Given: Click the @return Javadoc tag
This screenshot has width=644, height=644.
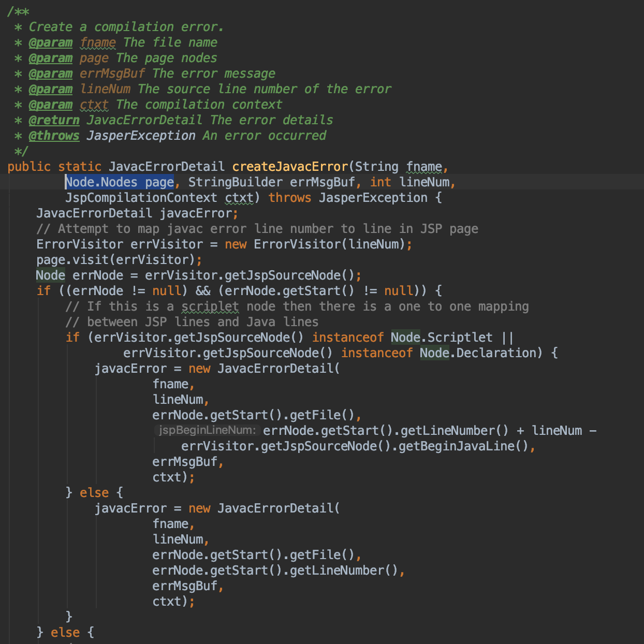Looking at the screenshot, I should point(54,120).
